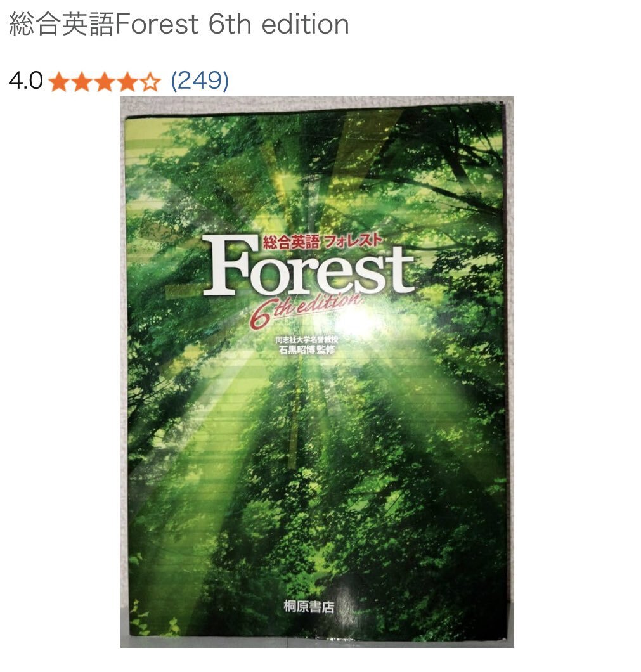The width and height of the screenshot is (641, 672).
Task: Click the 総合英語 characters in the heading
Action: 62,25
